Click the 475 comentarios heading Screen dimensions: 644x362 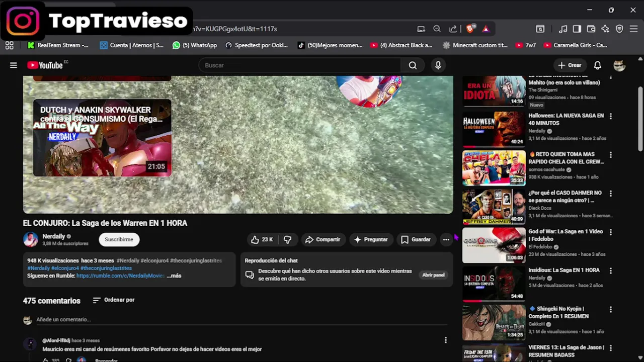(x=51, y=301)
